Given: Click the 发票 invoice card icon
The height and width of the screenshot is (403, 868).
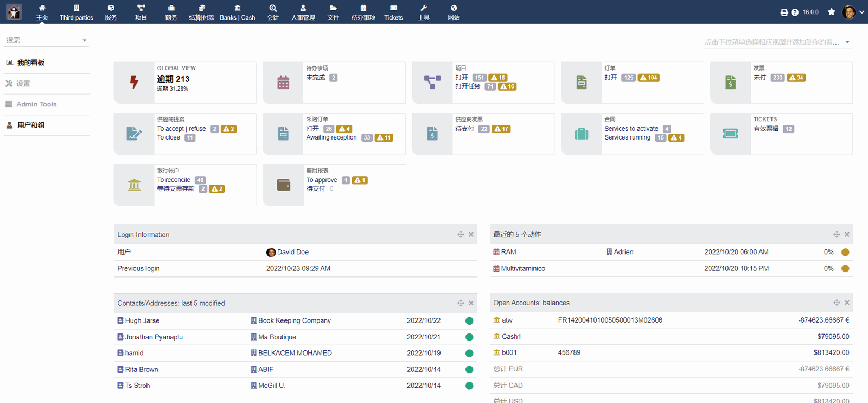Looking at the screenshot, I should coord(731,83).
